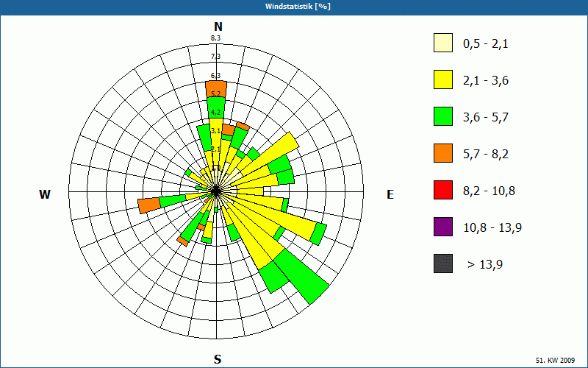Click the '8,3' radial axis label
Screen dimensions: 588x368
[x=215, y=38]
